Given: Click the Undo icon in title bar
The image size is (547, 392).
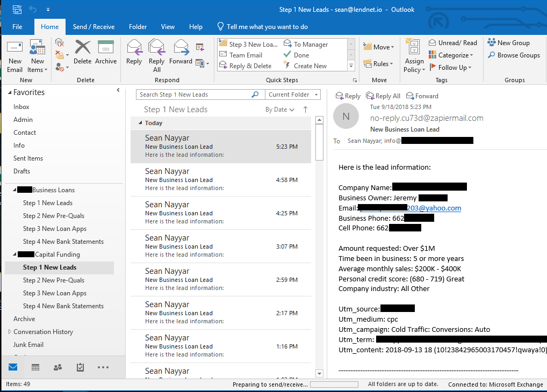Looking at the screenshot, I should [x=33, y=10].
